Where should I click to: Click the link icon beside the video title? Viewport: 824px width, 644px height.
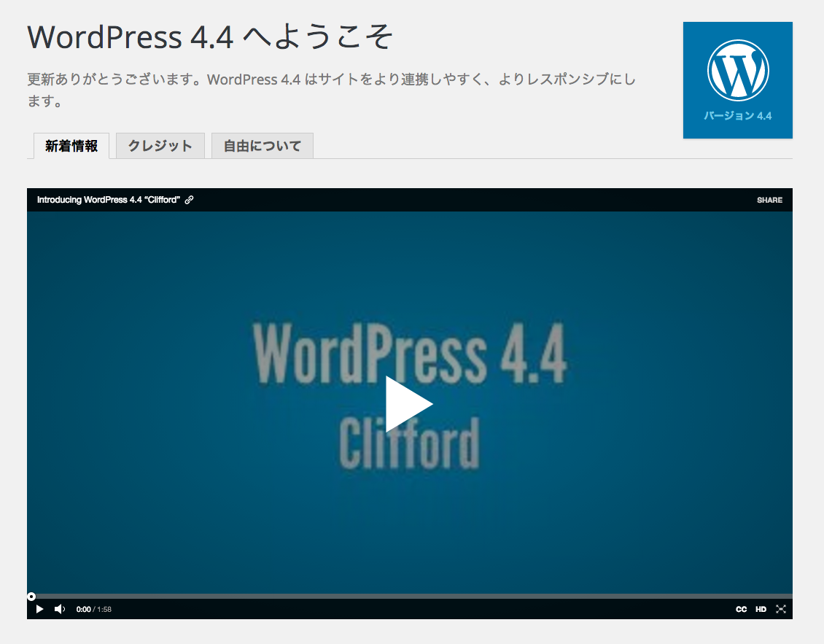tap(190, 199)
